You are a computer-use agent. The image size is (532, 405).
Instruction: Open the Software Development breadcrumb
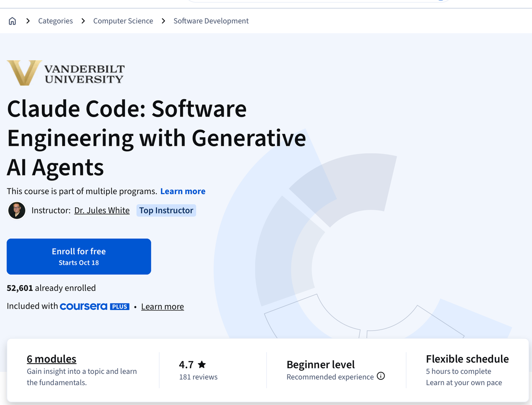(211, 21)
